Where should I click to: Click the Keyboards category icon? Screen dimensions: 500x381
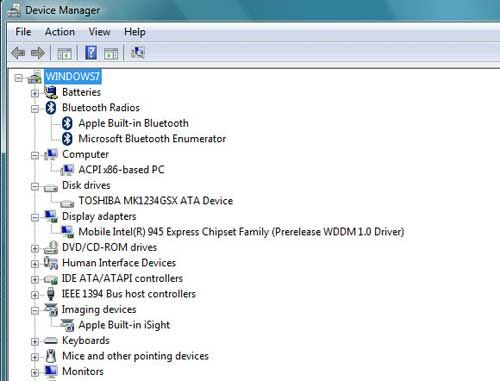coord(51,341)
